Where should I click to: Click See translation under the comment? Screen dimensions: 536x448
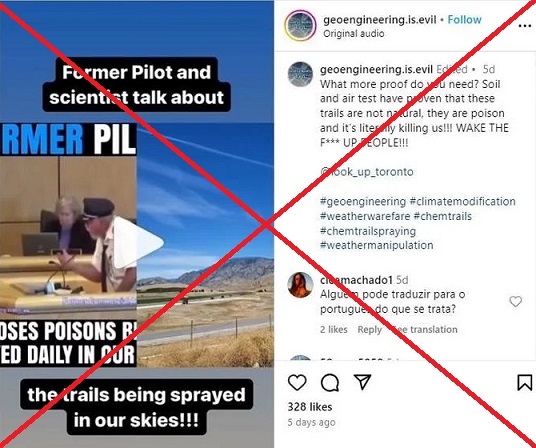pyautogui.click(x=425, y=329)
